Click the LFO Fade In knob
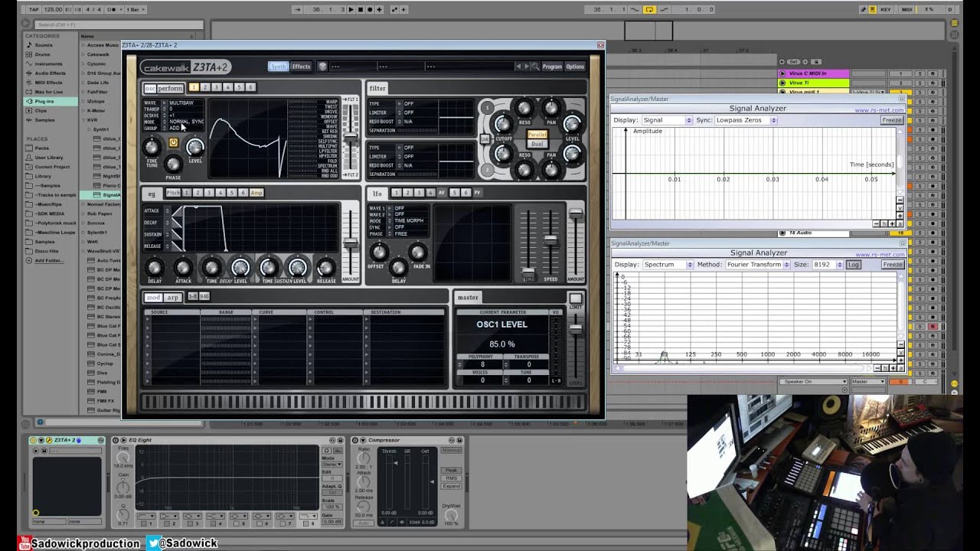 (417, 252)
